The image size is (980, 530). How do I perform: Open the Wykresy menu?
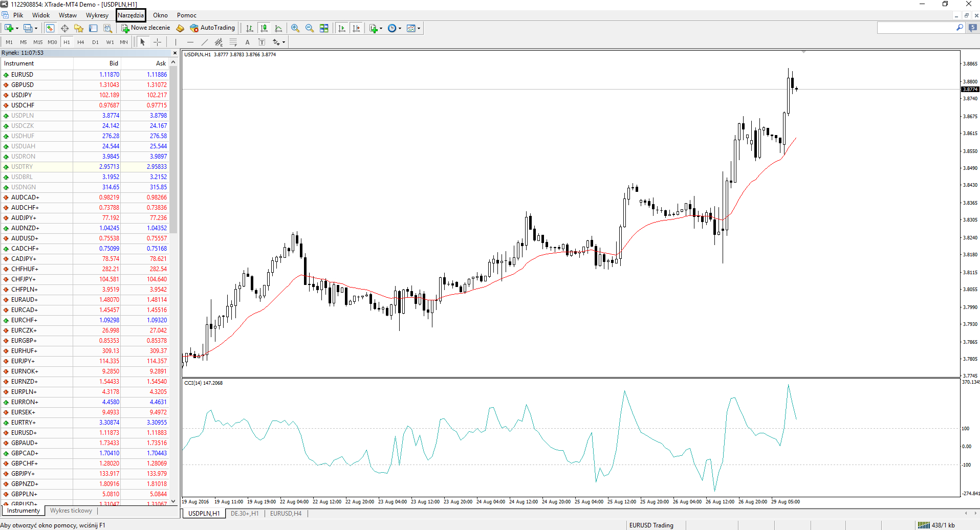point(97,15)
